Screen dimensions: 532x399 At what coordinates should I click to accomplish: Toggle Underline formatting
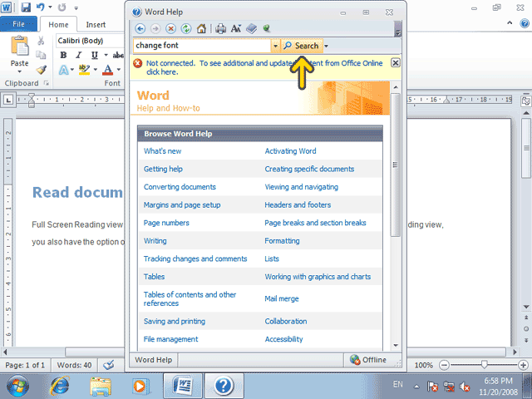tap(94, 56)
